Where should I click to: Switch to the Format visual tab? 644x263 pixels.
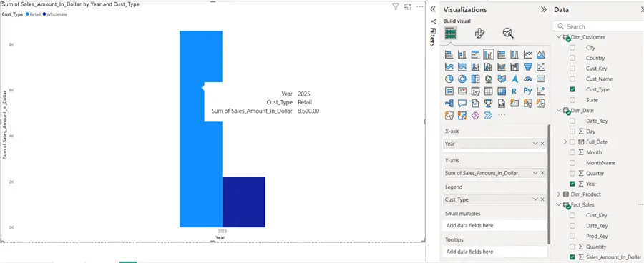tap(479, 34)
